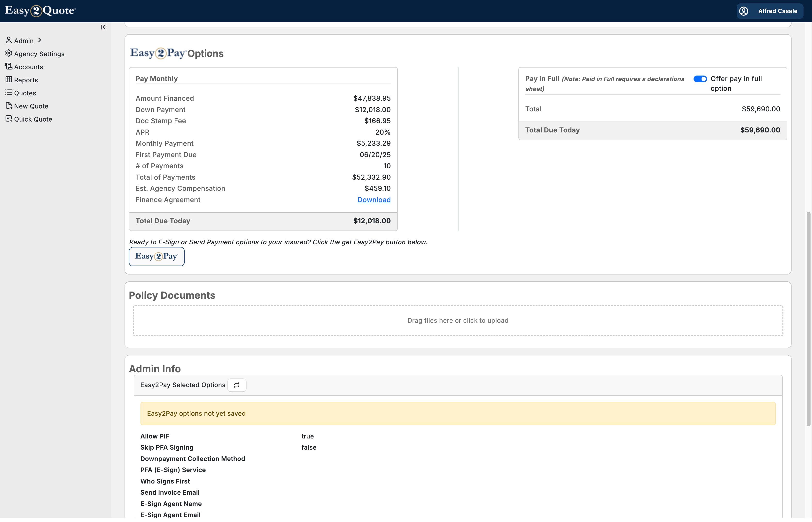
Task: Click the Admin user icon in sidebar
Action: [x=8, y=40]
